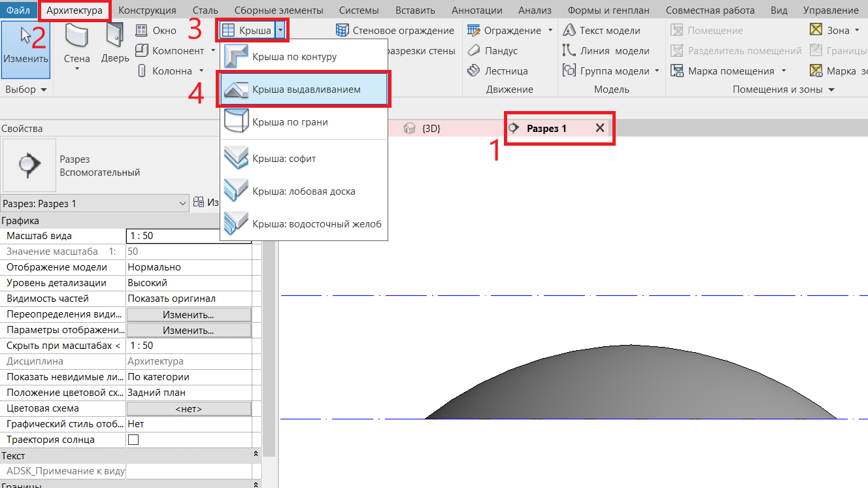The width and height of the screenshot is (868, 488).
Task: Expand the Ограждение dropdown arrow
Action: (x=550, y=31)
